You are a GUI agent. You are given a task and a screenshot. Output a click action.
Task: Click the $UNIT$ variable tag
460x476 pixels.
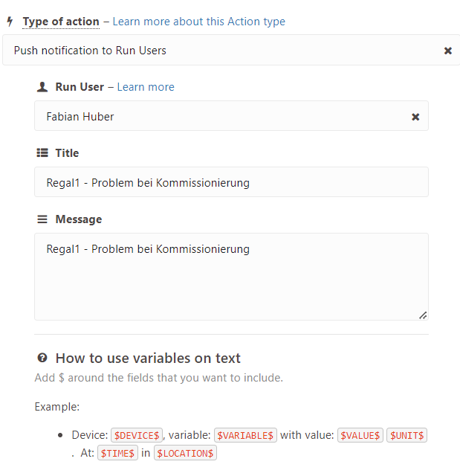(406, 435)
